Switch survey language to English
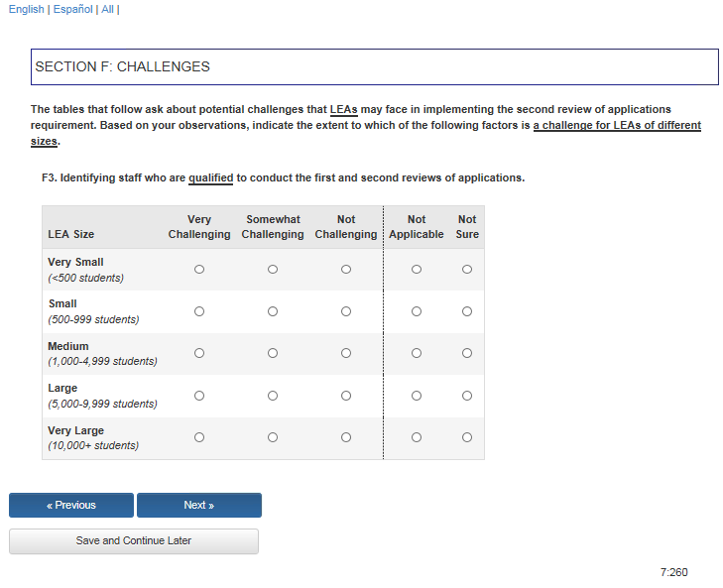The width and height of the screenshot is (723, 588). point(26,9)
